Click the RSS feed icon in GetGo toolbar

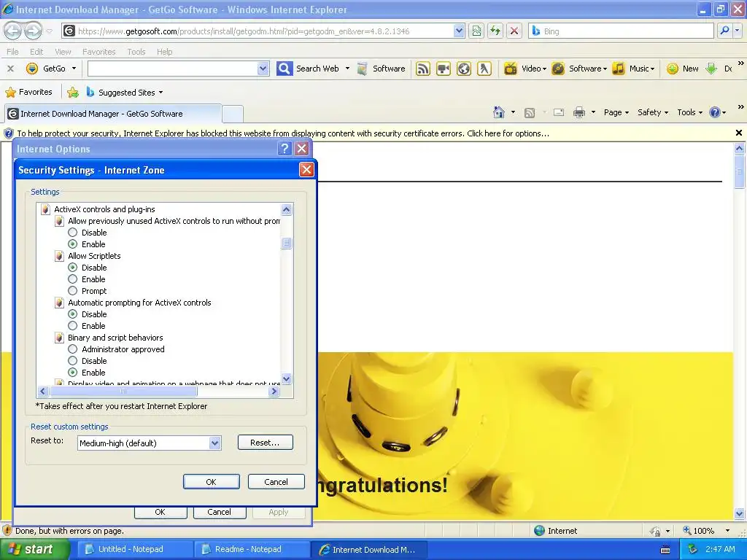[422, 69]
